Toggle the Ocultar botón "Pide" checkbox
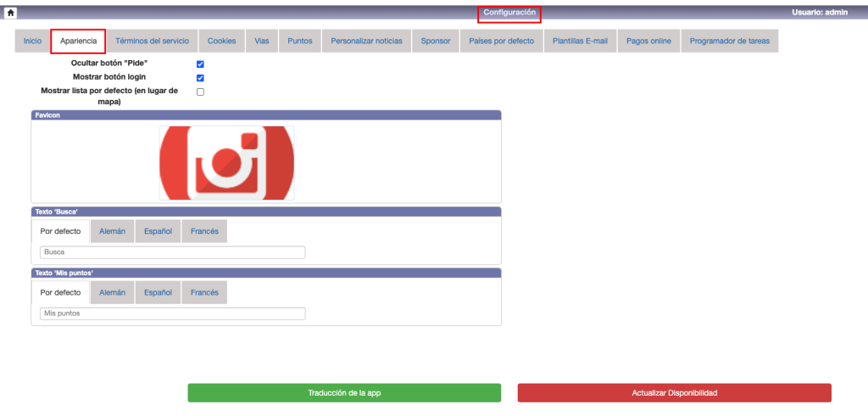 point(200,64)
